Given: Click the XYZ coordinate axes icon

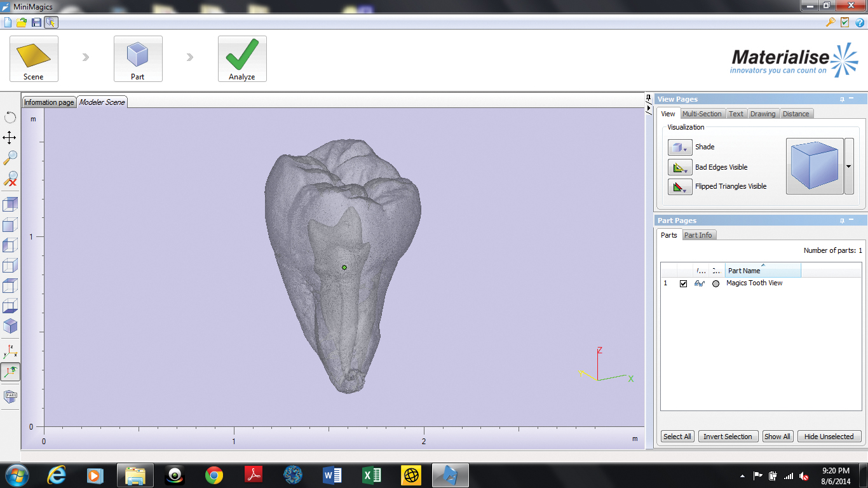Looking at the screenshot, I should coord(10,351).
